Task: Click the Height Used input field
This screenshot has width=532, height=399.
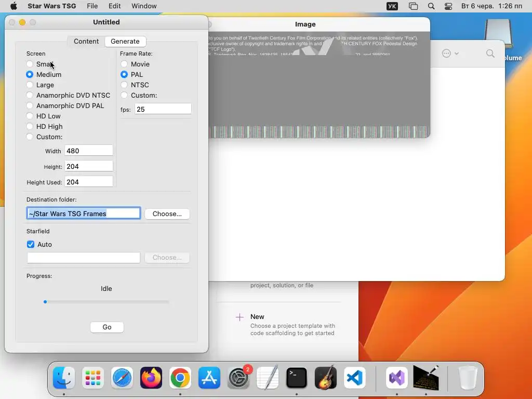Action: pos(88,182)
